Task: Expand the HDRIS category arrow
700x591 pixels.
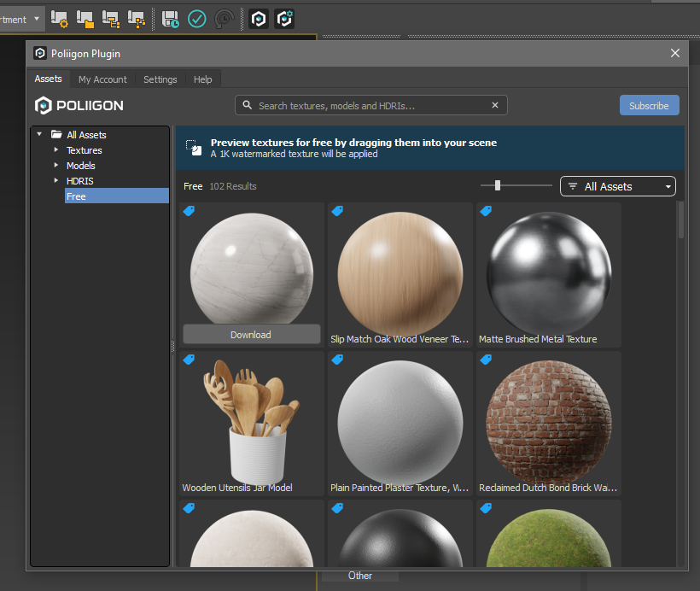Action: tap(56, 181)
